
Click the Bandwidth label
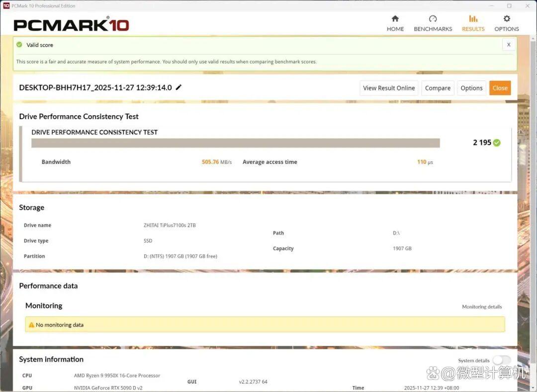coord(56,162)
